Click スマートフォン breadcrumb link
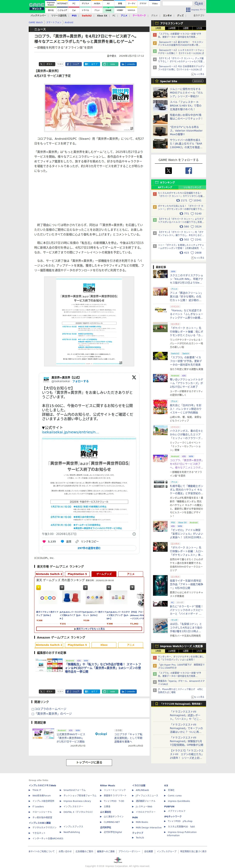 point(54,23)
